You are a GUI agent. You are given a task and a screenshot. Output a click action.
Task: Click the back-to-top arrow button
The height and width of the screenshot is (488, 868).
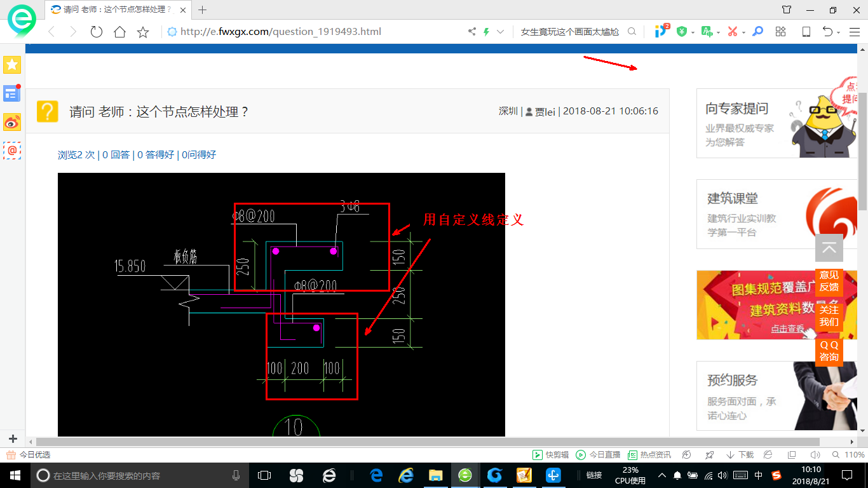click(829, 248)
